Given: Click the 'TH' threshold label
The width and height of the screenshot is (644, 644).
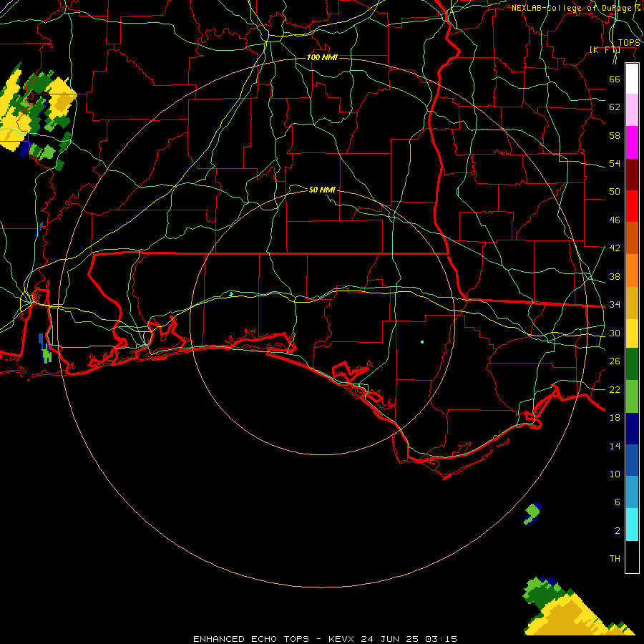Looking at the screenshot, I should [x=615, y=559].
